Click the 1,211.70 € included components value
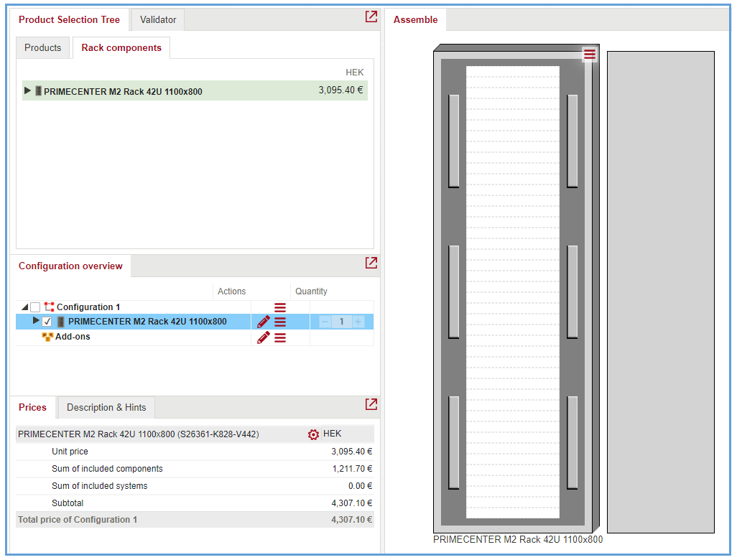This screenshot has width=737, height=560. pos(352,469)
